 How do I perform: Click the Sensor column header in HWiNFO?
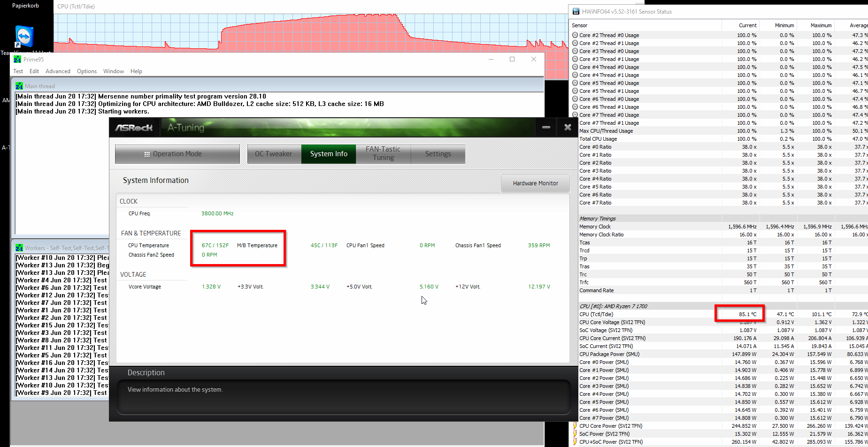pos(579,25)
